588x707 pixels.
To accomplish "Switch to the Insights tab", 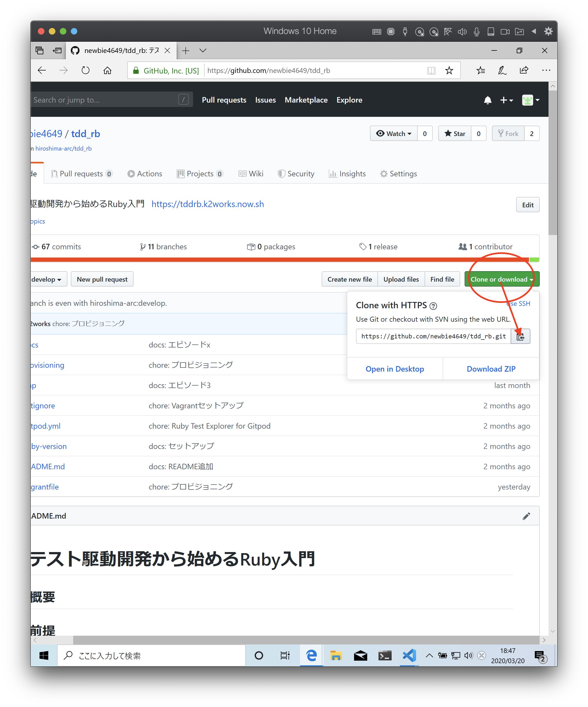I will tap(347, 174).
